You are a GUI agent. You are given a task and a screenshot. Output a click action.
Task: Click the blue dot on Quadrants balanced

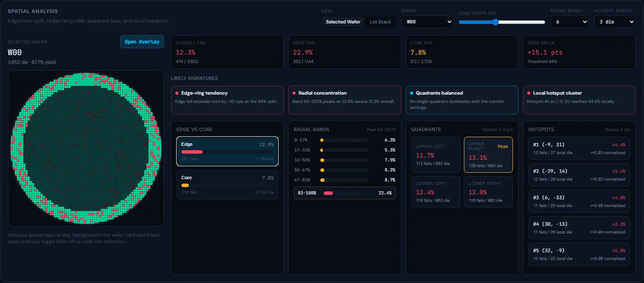click(x=411, y=93)
